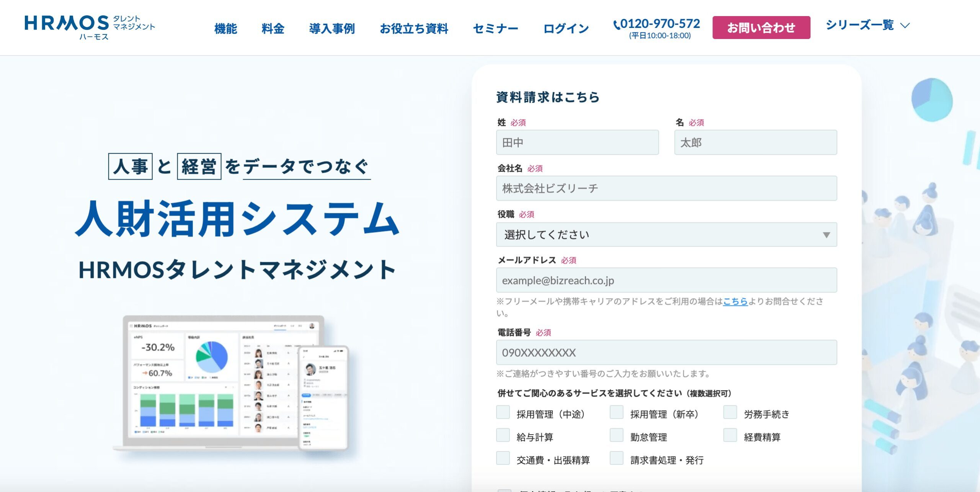This screenshot has width=980, height=492.
Task: Click the smartphone mockup image
Action: (323, 398)
